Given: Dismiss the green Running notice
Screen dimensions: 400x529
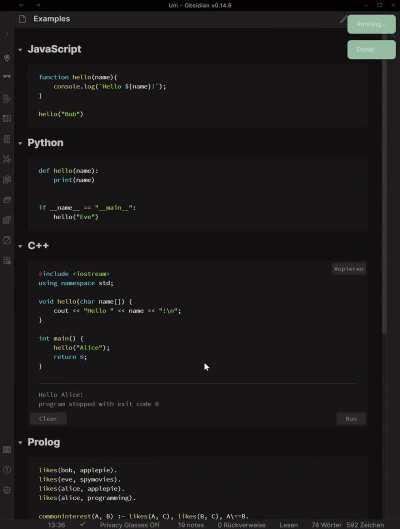Looking at the screenshot, I should [371, 24].
